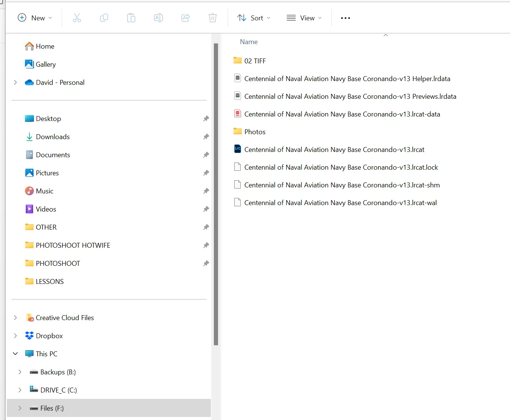Click the Cut scissors icon
Screen dimensions: 510x420
(x=77, y=18)
